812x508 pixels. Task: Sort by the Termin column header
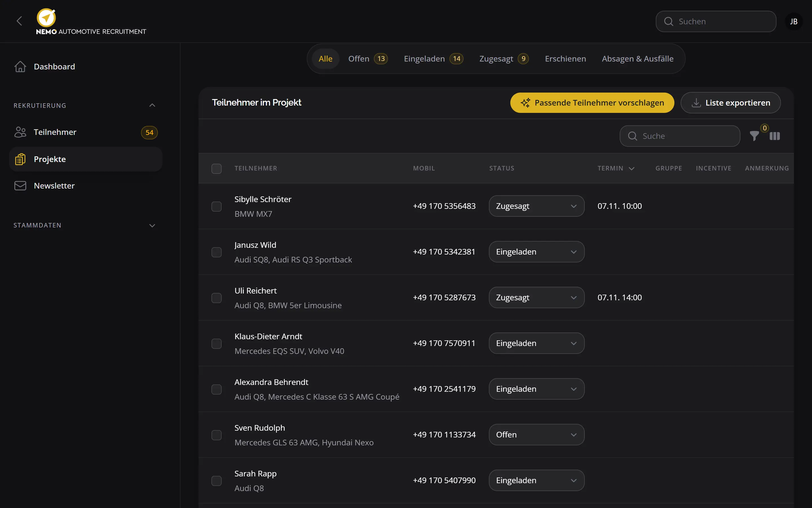616,168
